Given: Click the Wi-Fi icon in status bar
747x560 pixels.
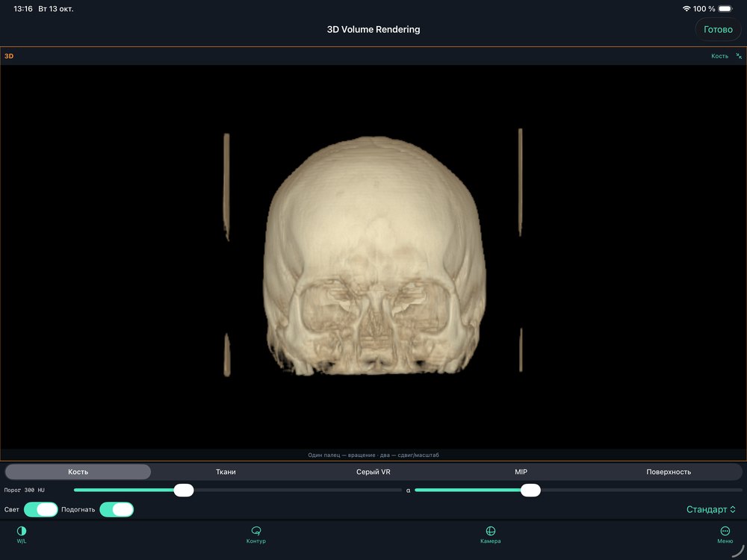Looking at the screenshot, I should click(x=686, y=8).
